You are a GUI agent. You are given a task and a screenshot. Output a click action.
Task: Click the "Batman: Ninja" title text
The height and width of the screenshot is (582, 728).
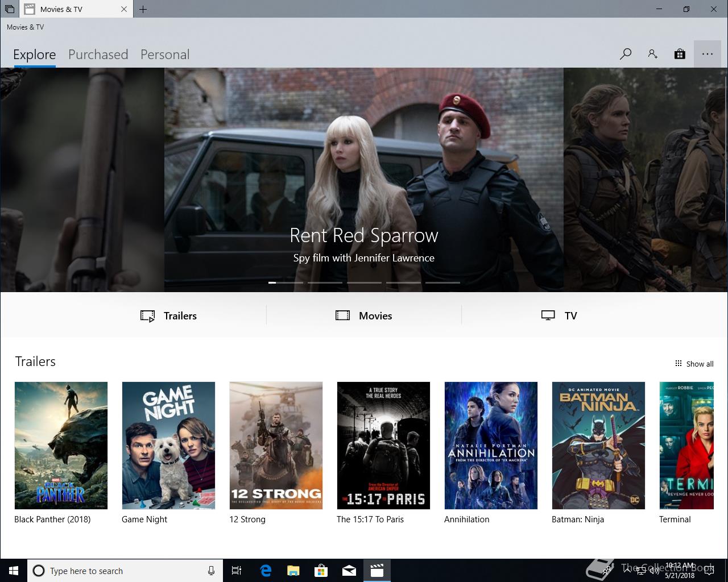[x=578, y=519]
